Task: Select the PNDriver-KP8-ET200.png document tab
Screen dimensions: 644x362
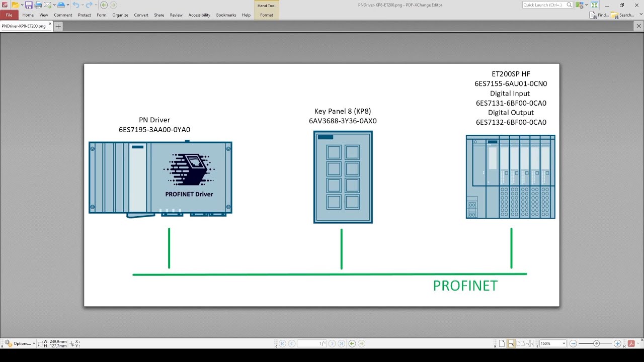Action: [x=24, y=26]
